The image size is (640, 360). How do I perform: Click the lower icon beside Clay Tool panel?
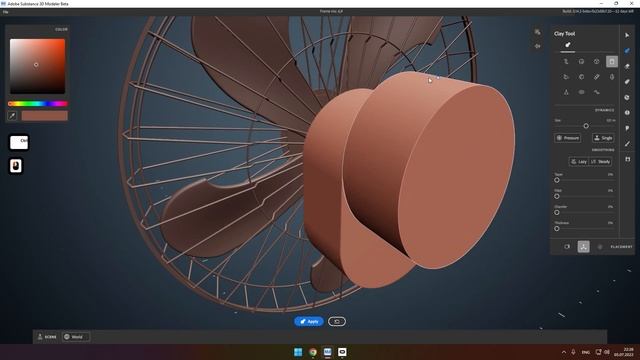538,46
